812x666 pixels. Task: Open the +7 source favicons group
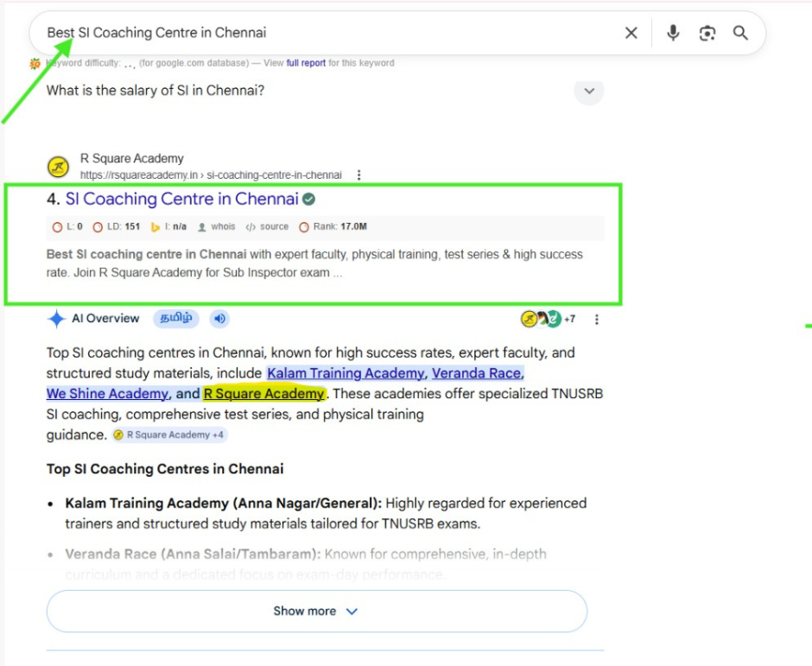548,319
